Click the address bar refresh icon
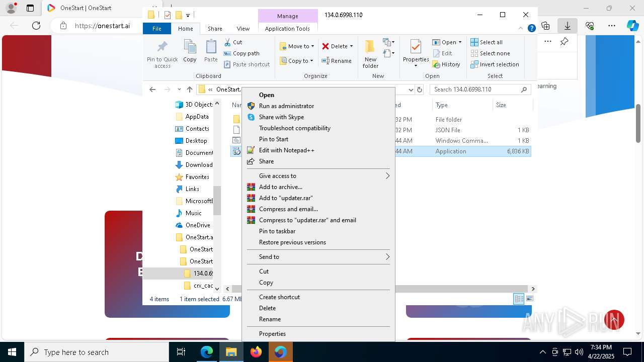This screenshot has height=362, width=644. [420, 89]
